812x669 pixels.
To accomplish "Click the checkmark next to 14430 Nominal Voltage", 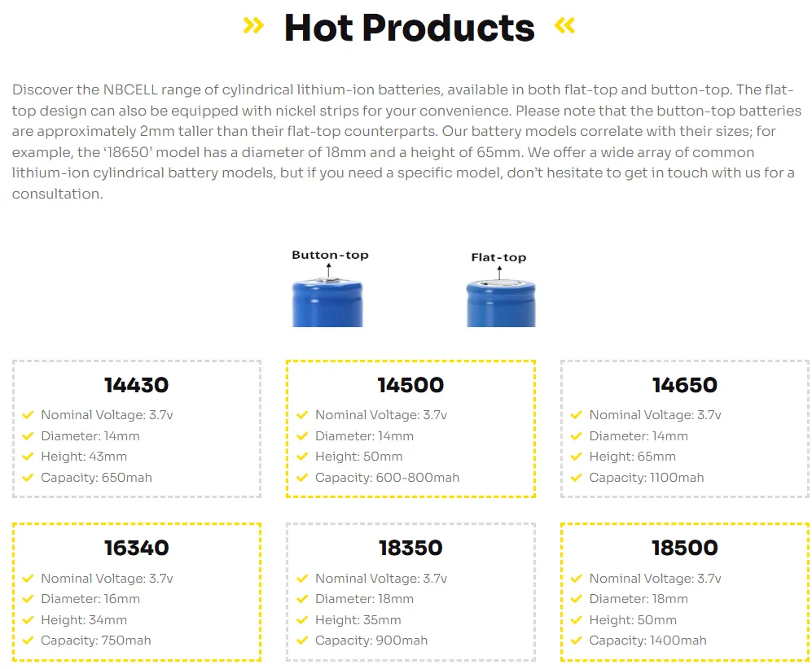I will (29, 415).
